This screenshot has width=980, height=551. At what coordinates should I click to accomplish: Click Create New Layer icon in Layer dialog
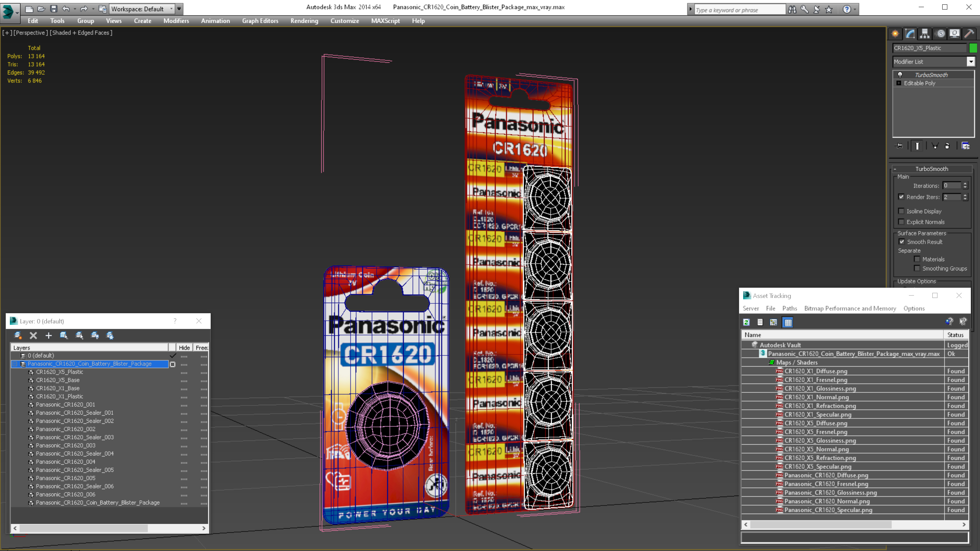(x=17, y=335)
